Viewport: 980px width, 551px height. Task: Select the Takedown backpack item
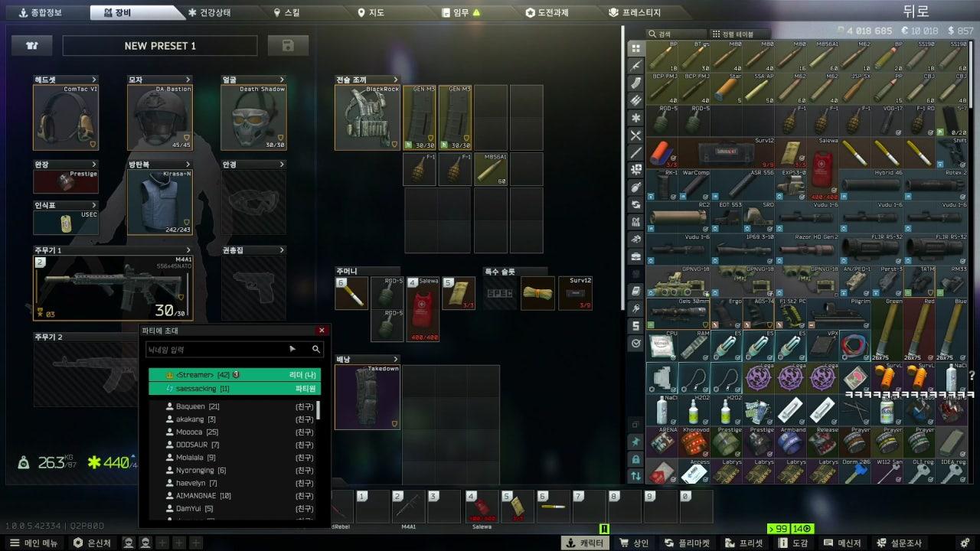click(367, 397)
